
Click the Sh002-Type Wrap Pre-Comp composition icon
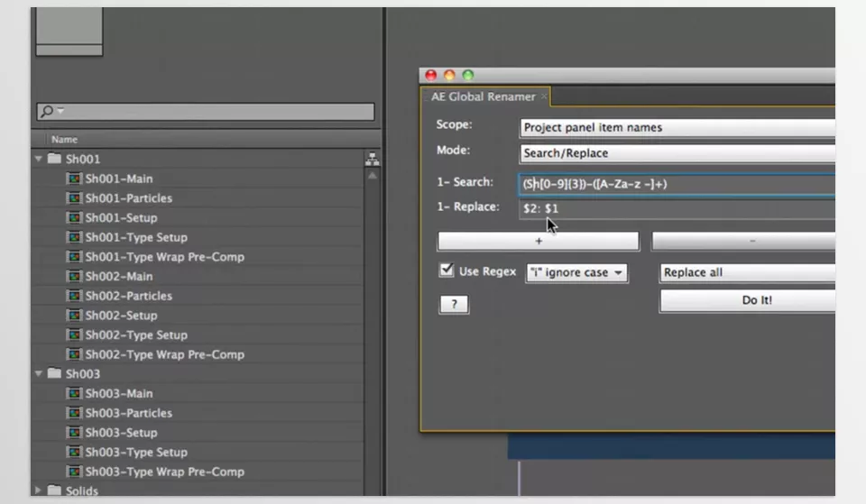pos(74,353)
